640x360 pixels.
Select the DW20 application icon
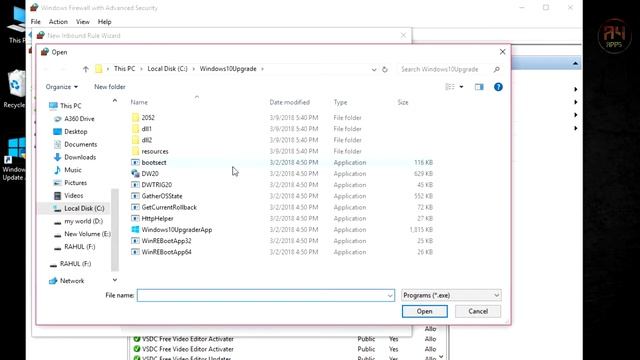[x=135, y=173]
